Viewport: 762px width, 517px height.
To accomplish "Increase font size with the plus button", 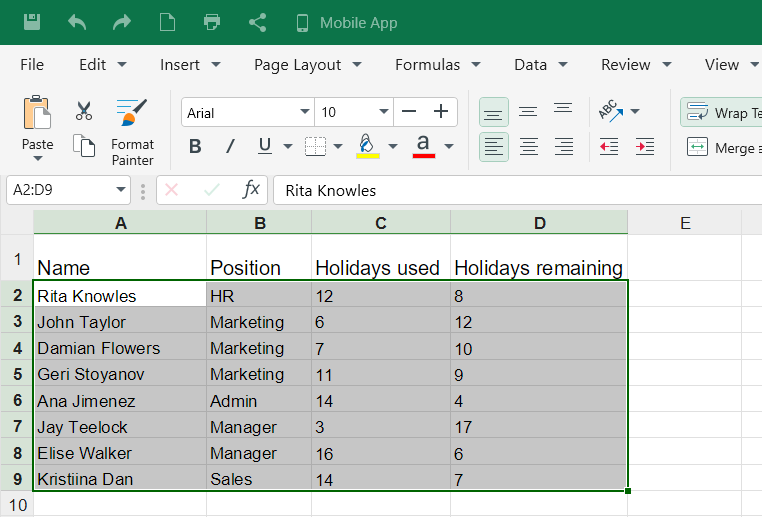I will click(441, 112).
